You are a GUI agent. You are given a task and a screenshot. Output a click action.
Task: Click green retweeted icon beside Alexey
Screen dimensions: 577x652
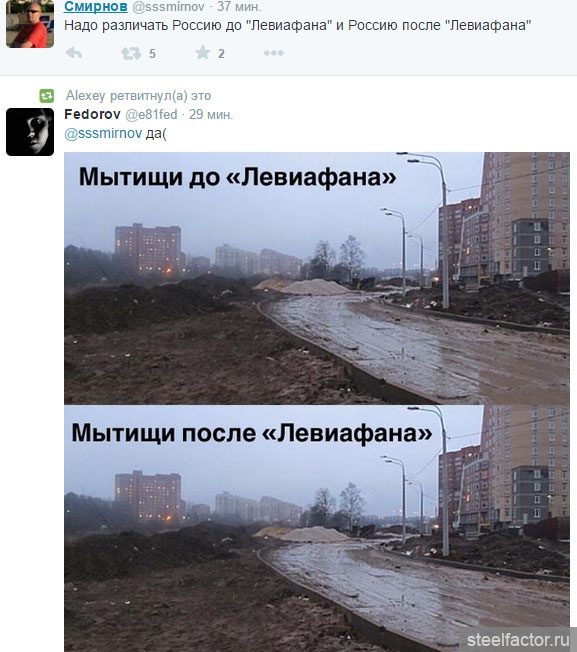47,96
